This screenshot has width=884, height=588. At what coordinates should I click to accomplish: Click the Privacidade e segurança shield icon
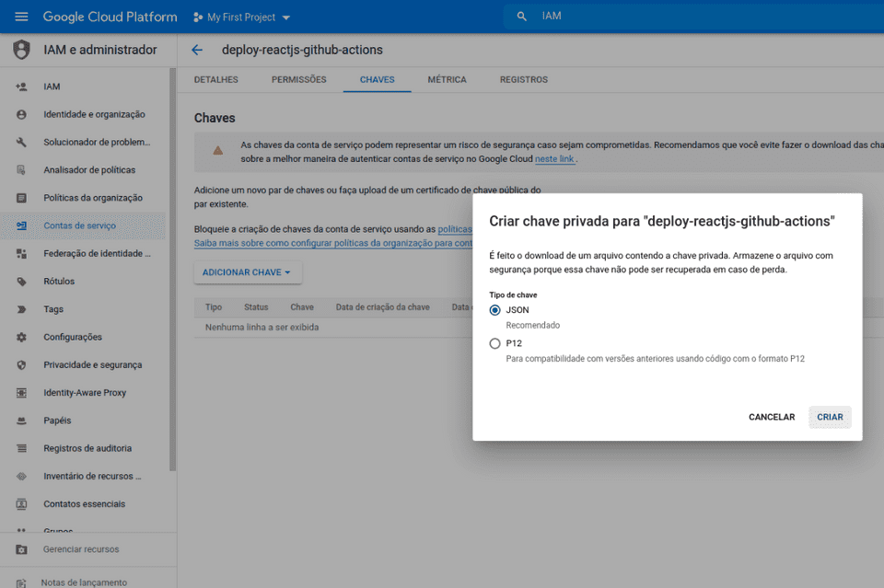21,365
